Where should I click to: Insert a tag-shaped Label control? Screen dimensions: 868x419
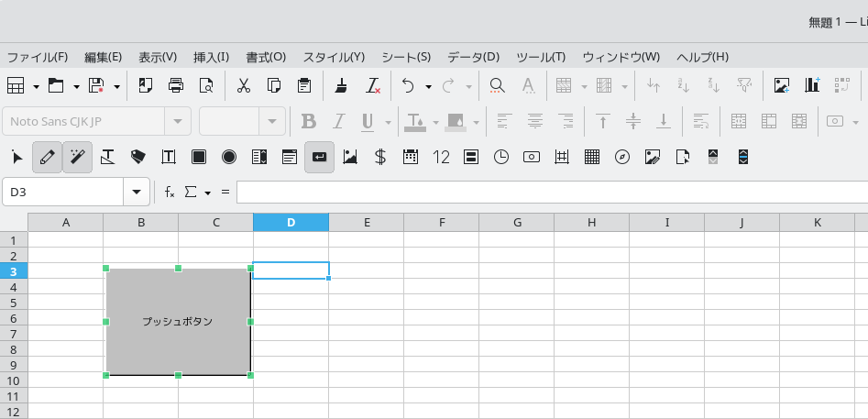click(137, 157)
